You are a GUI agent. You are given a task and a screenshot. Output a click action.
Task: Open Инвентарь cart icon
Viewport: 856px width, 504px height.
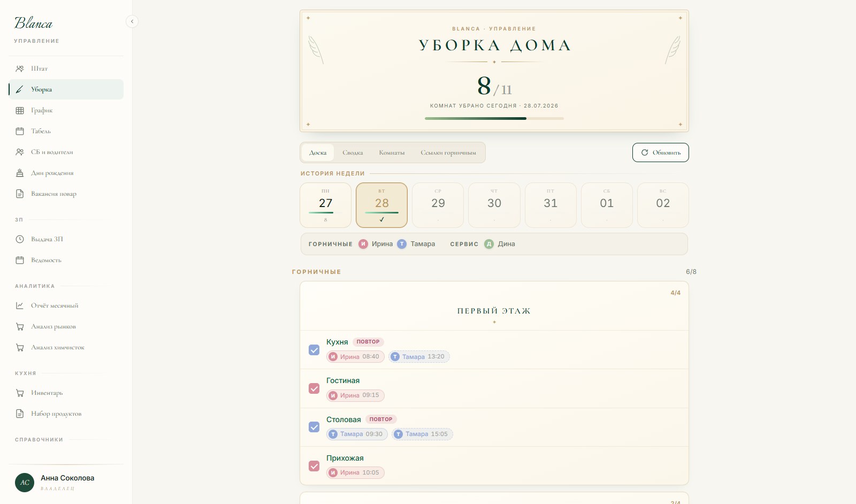(x=20, y=393)
